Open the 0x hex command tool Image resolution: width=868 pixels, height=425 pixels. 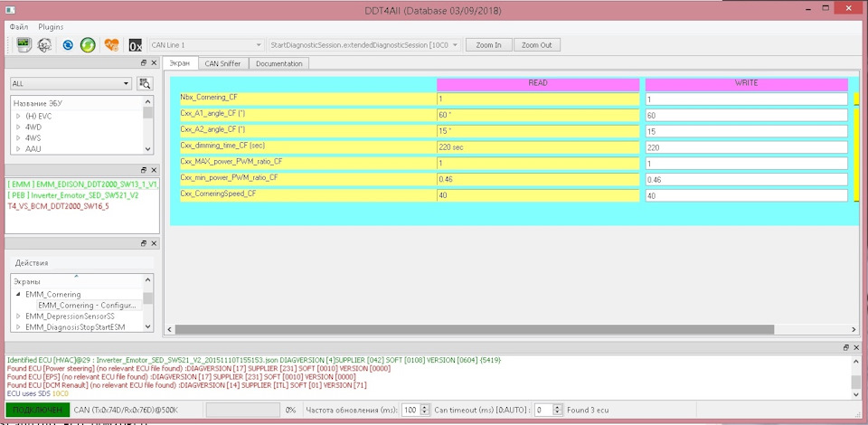pyautogui.click(x=135, y=45)
